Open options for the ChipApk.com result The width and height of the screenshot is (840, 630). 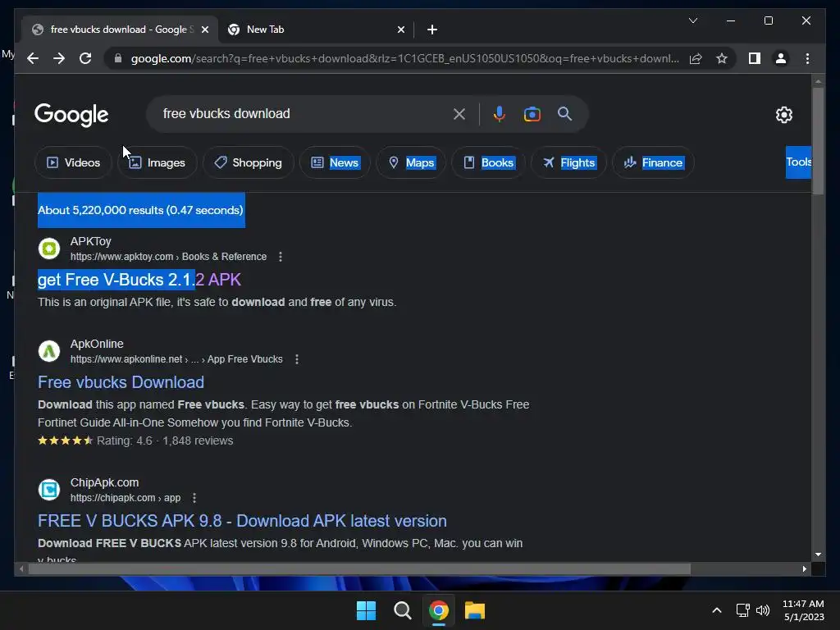(194, 498)
